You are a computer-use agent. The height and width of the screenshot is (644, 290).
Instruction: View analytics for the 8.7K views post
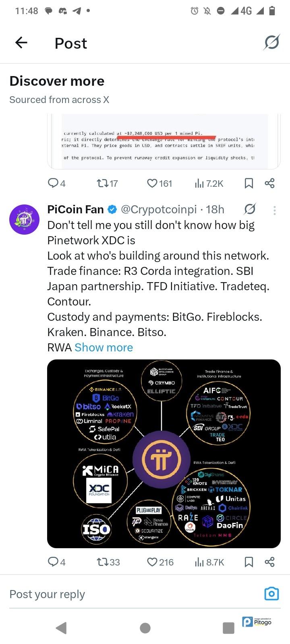coord(209,562)
